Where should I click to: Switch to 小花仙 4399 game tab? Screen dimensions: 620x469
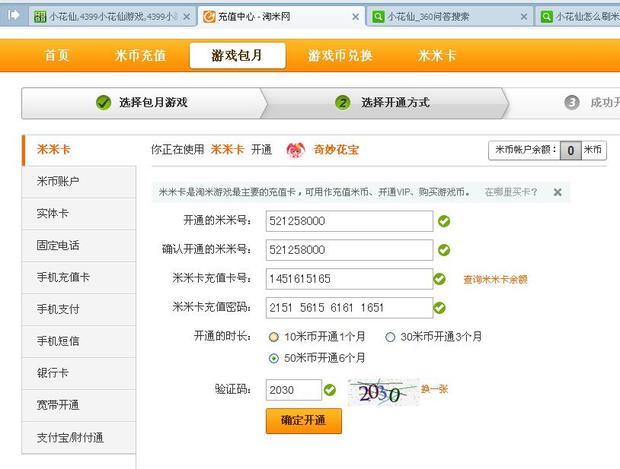(x=112, y=17)
